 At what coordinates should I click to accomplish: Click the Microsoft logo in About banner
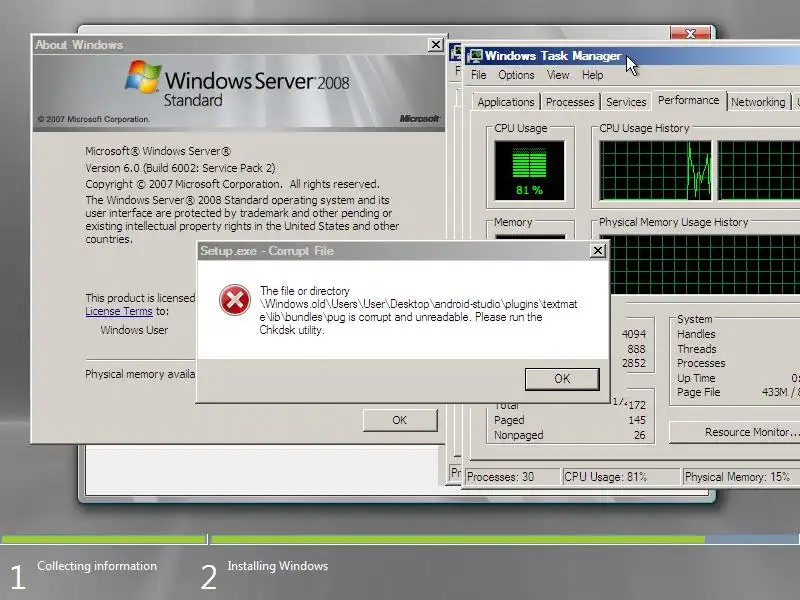419,118
